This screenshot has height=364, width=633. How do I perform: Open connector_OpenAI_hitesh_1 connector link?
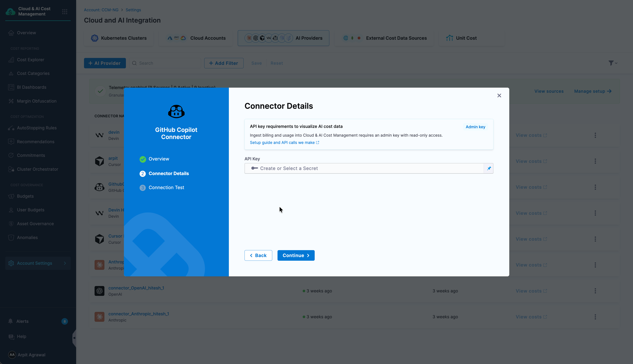click(x=136, y=288)
